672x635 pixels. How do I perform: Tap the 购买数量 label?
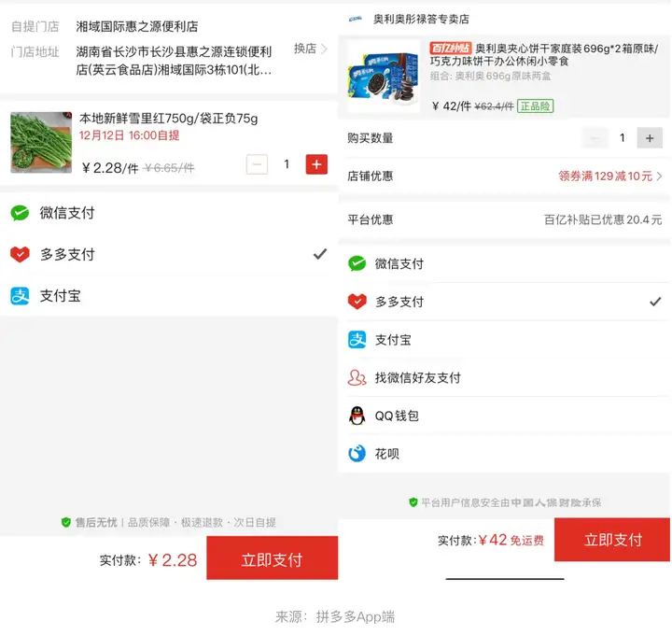(x=371, y=138)
